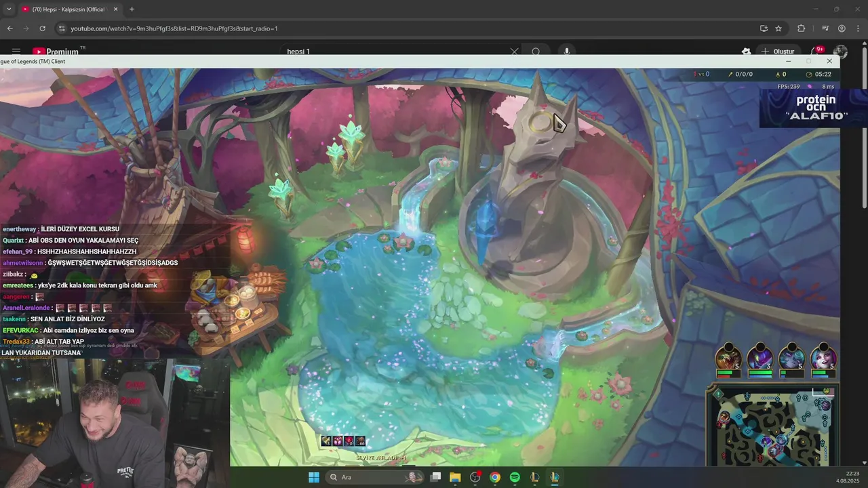Click Quarixt chat message about OBS

pos(71,241)
